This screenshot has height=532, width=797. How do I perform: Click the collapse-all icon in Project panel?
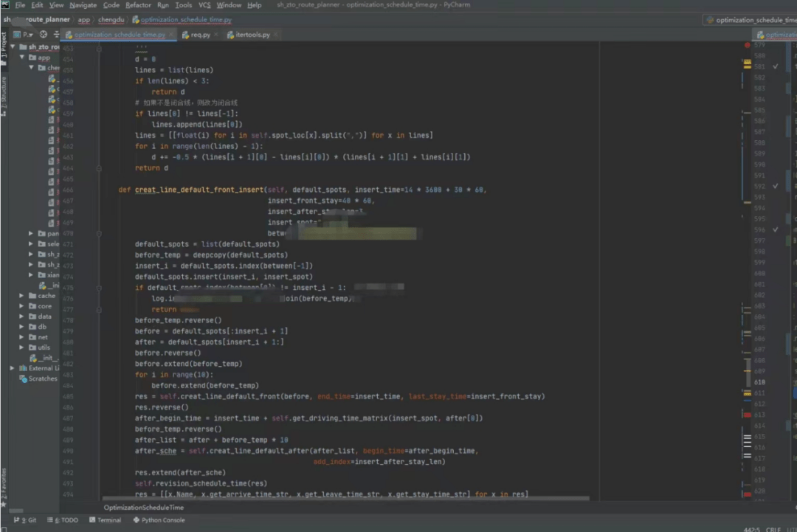pyautogui.click(x=56, y=35)
